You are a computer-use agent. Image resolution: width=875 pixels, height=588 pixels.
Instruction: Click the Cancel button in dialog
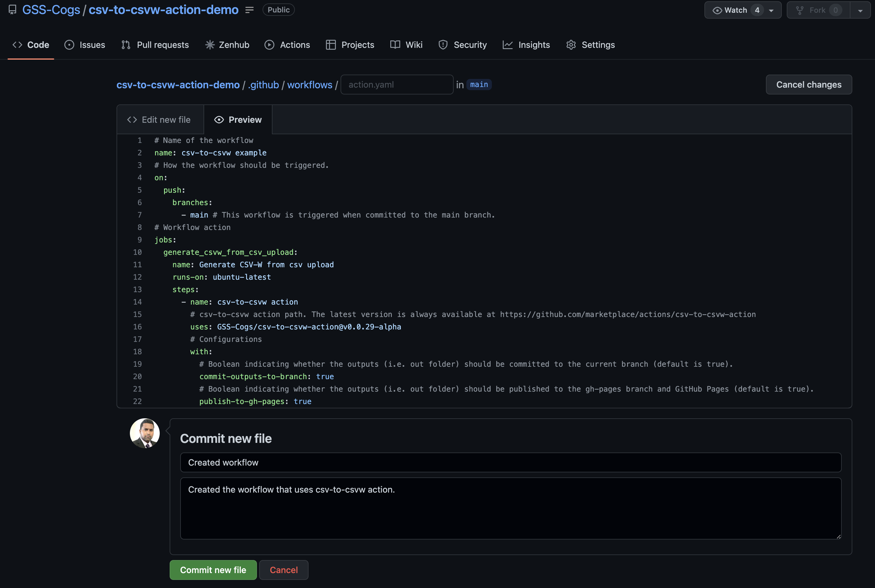pos(284,570)
